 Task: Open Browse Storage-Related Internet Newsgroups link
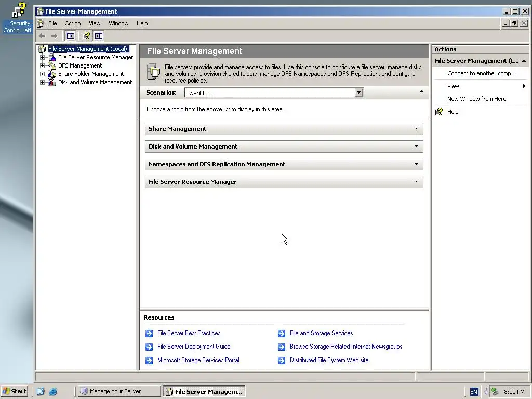coord(346,347)
